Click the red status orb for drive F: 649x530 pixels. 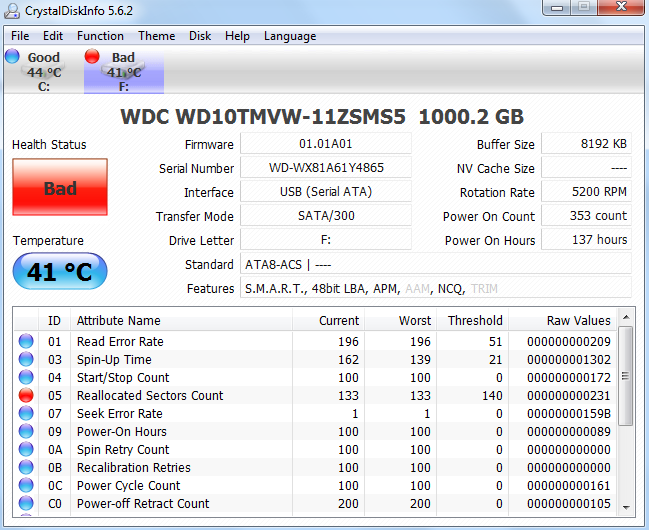point(92,56)
